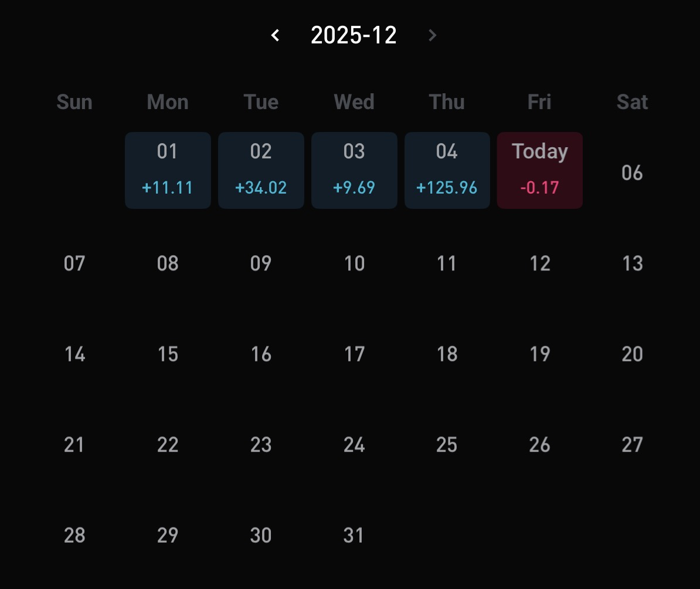This screenshot has height=589, width=700.
Task: Go to next month using right chevron
Action: pos(433,36)
